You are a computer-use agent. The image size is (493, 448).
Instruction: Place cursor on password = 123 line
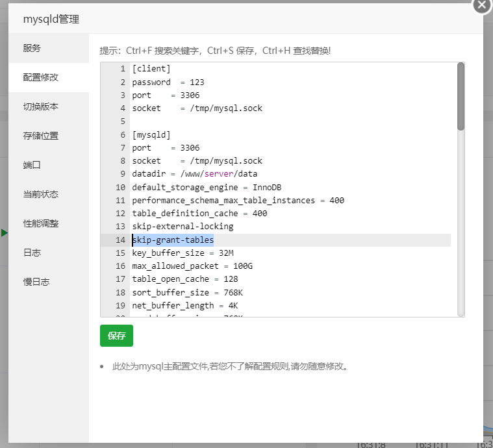point(168,82)
